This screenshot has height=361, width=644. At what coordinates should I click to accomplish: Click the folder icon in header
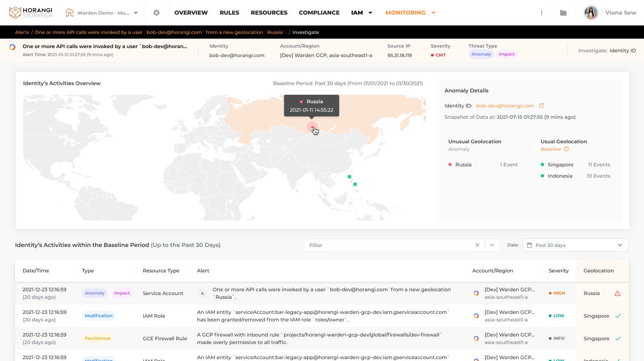click(563, 13)
